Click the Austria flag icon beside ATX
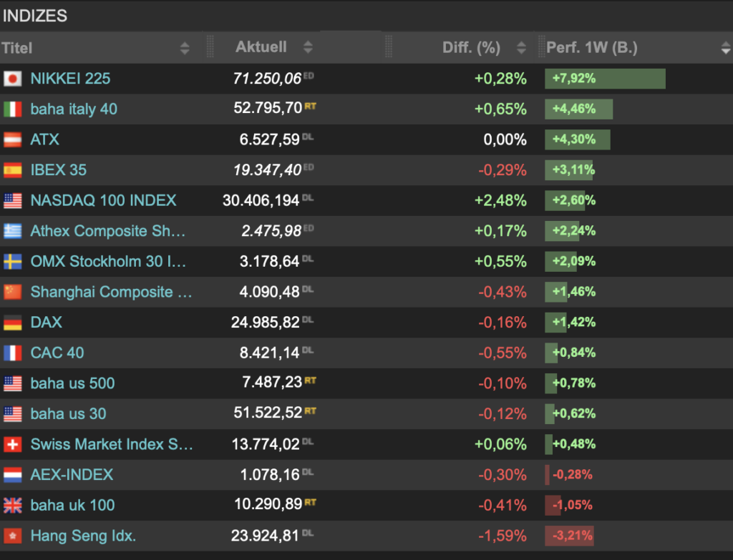Viewport: 733px width, 560px height. [13, 139]
